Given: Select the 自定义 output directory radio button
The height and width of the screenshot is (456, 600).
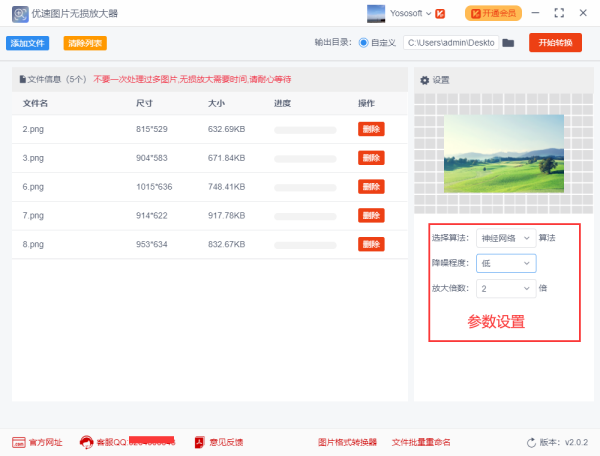Looking at the screenshot, I should 363,43.
